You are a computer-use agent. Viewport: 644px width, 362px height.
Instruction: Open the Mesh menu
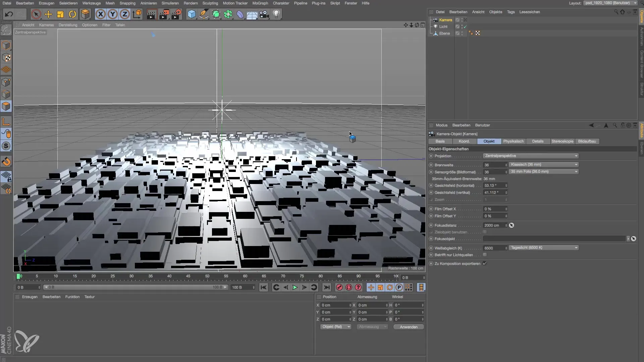coord(110,3)
